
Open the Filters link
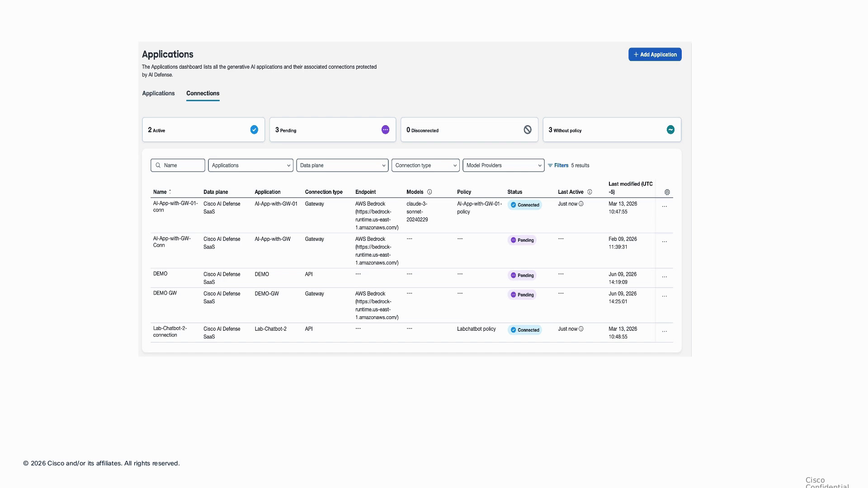point(558,165)
